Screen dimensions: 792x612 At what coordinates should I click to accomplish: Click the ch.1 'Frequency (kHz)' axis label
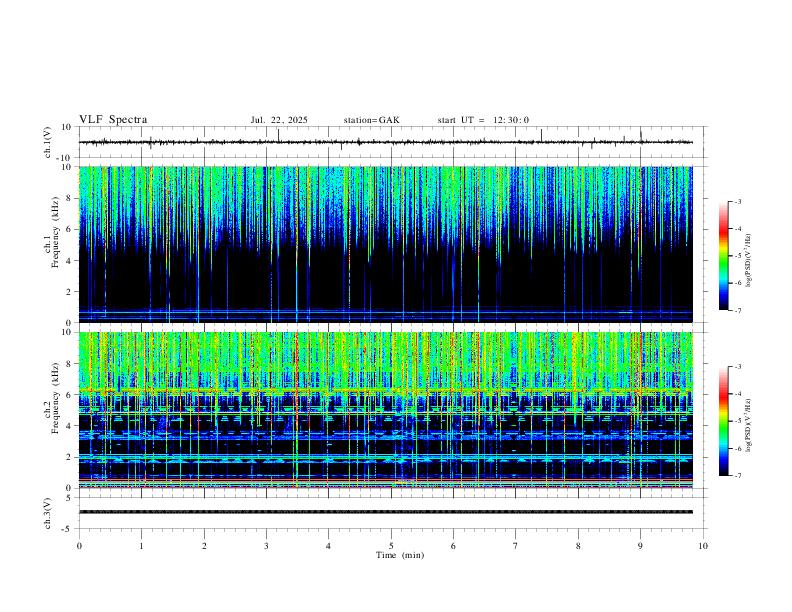[56, 232]
